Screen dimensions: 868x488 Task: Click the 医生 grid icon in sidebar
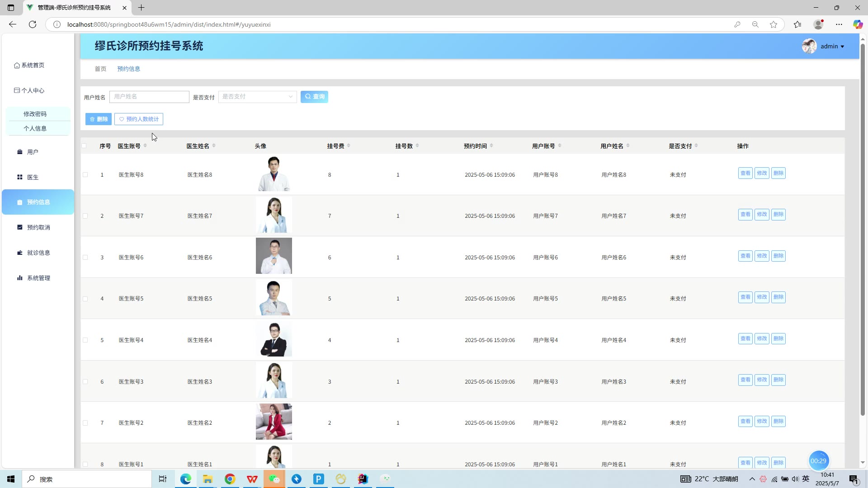click(x=20, y=177)
